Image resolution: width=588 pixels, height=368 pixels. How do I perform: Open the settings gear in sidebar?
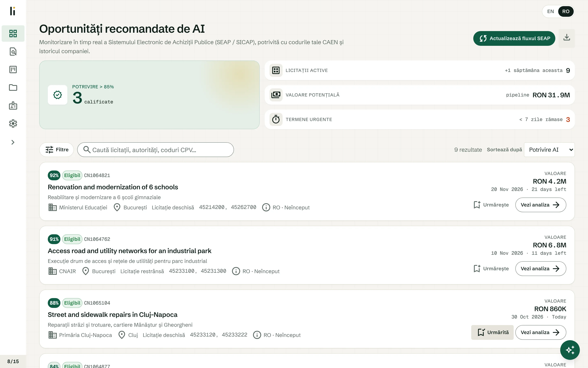(x=13, y=124)
